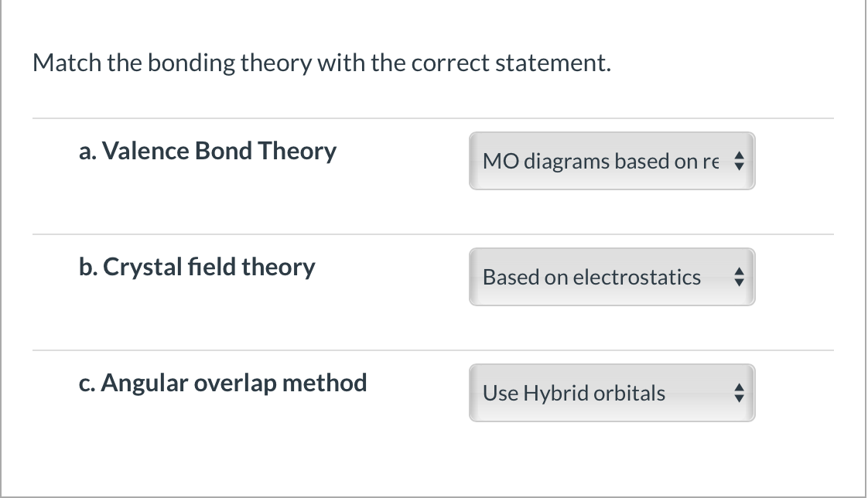Click the arrow icon on Crystal field theory dropdown
This screenshot has height=498, width=868.
click(740, 277)
